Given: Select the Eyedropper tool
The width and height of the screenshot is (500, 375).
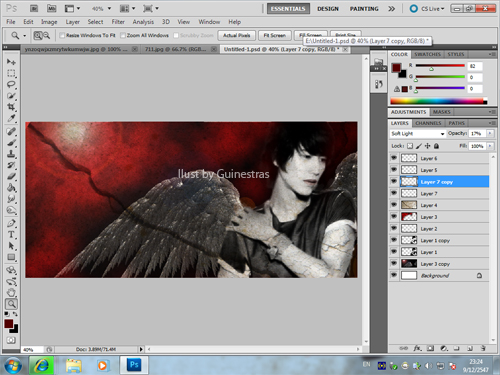Looking at the screenshot, I should (x=11, y=118).
